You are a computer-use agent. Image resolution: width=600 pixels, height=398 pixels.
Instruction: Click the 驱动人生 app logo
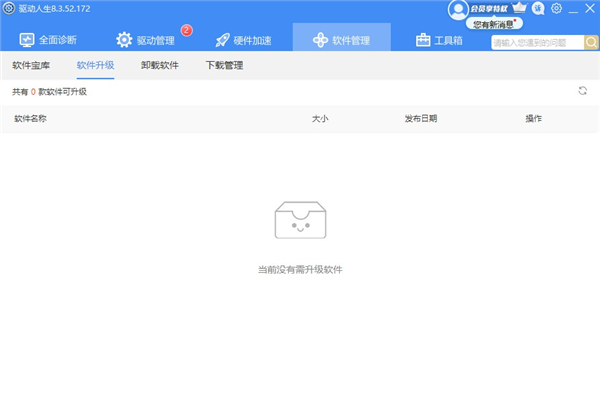[9, 8]
